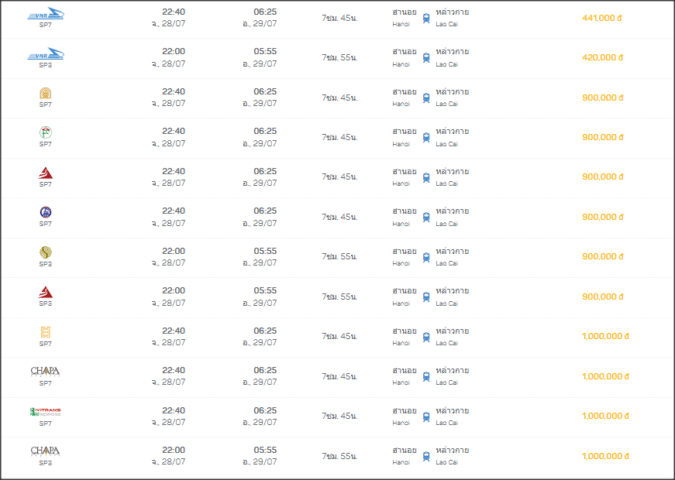Image resolution: width=675 pixels, height=480 pixels.
Task: Click the Chapa logo on the SP3 row
Action: [45, 451]
